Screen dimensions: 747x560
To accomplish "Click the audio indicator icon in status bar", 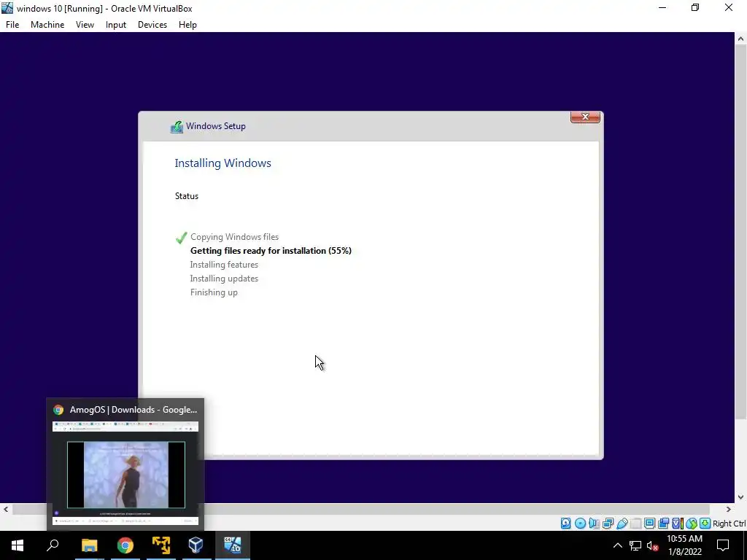I will click(594, 524).
